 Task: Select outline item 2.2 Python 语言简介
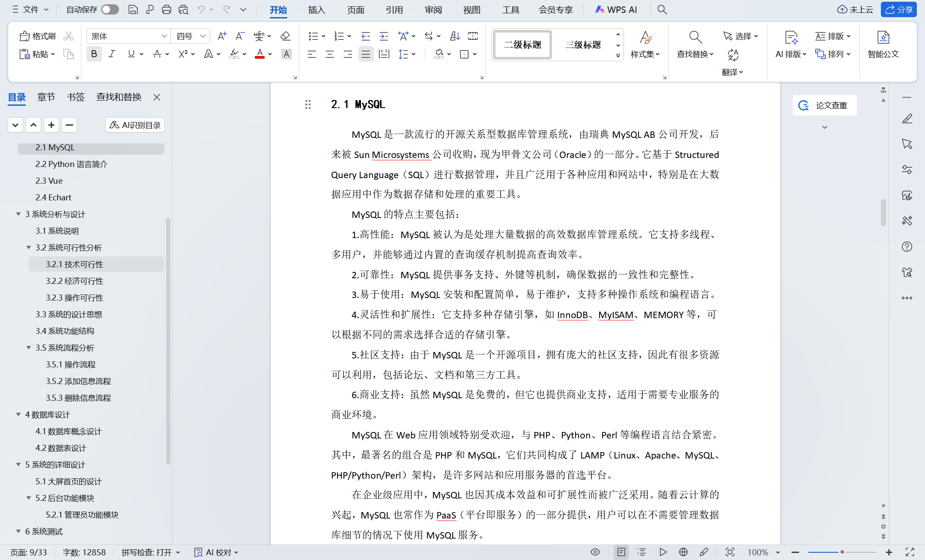coord(72,164)
